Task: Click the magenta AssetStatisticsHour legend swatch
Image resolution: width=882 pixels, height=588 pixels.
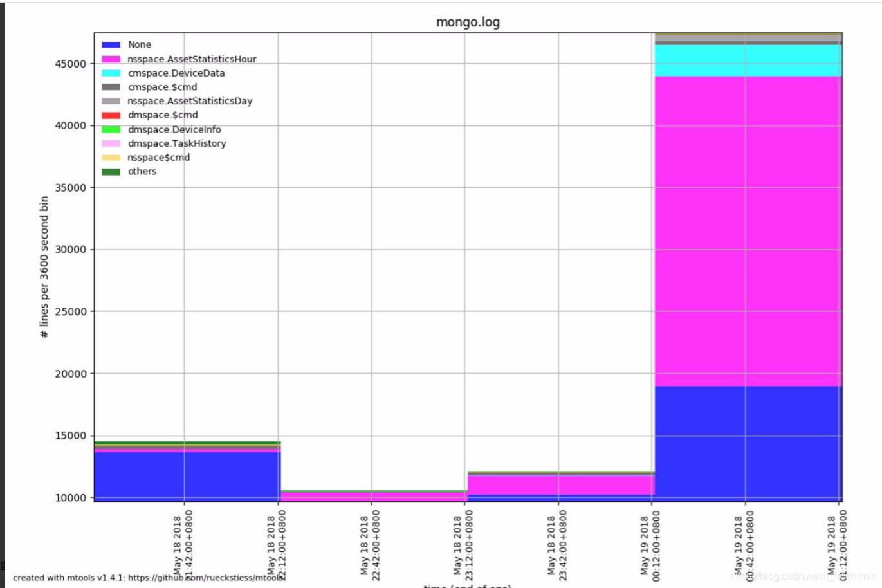Action: (x=111, y=59)
